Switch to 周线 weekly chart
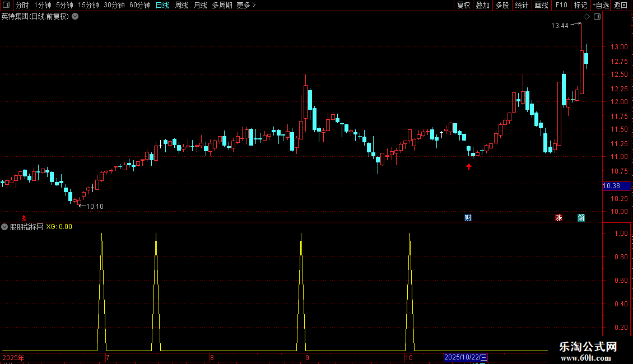Screen dimensions: 633x364 tap(181, 5)
